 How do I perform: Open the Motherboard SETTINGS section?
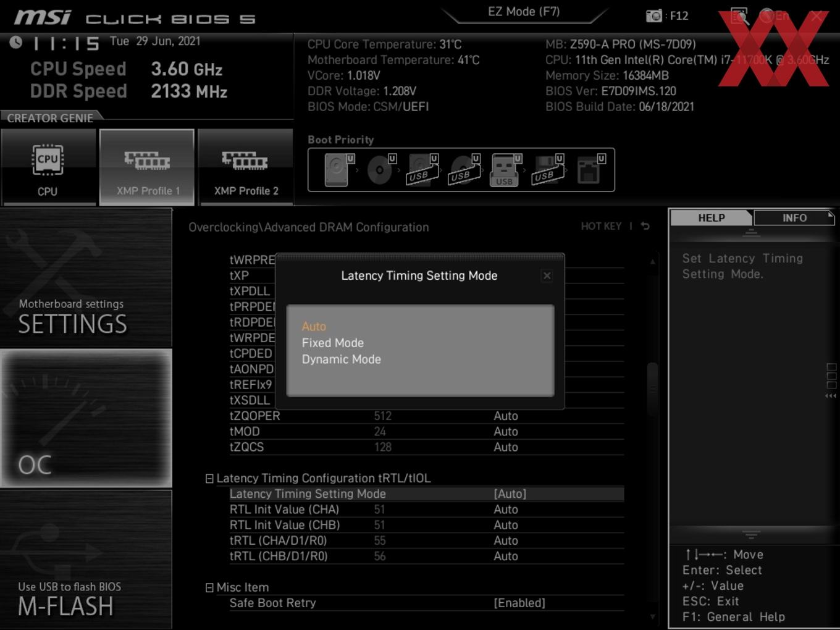point(86,278)
